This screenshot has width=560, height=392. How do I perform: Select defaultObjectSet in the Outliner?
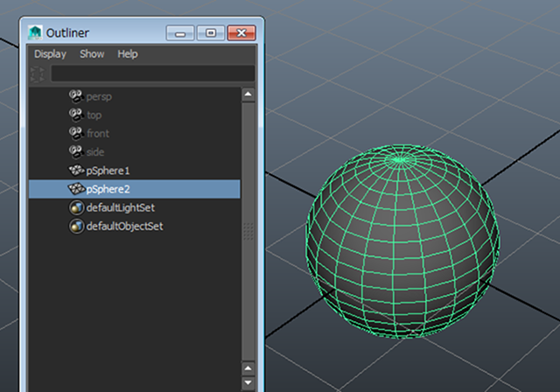[124, 227]
